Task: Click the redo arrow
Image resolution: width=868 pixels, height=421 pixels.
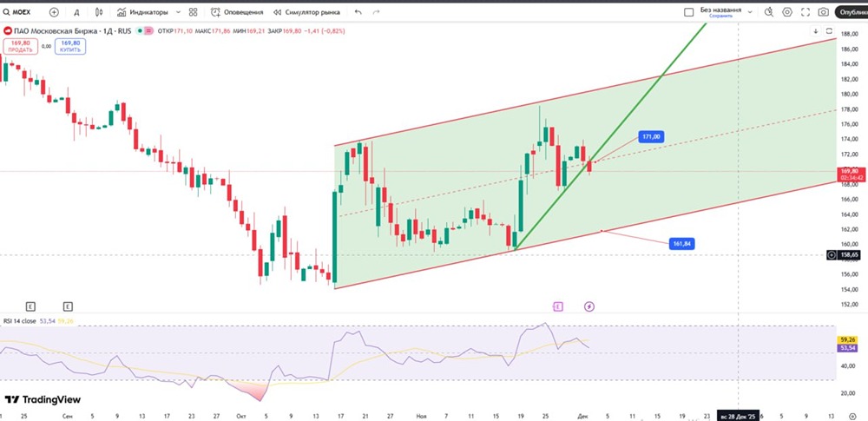Action: [377, 11]
